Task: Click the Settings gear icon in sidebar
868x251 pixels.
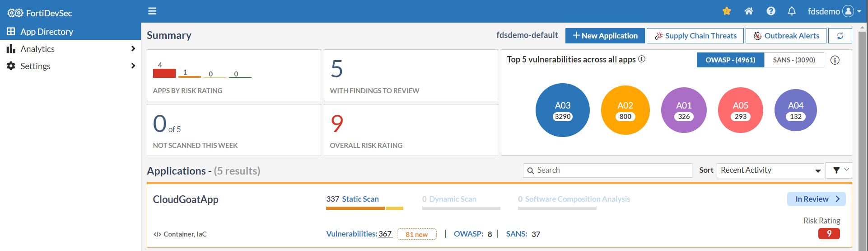Action: pyautogui.click(x=11, y=66)
